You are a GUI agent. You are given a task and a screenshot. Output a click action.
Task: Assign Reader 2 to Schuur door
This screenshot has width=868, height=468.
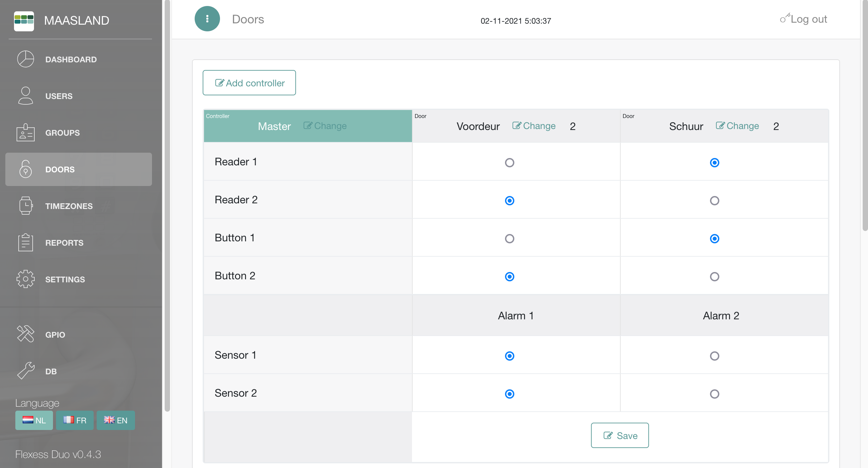coord(714,201)
